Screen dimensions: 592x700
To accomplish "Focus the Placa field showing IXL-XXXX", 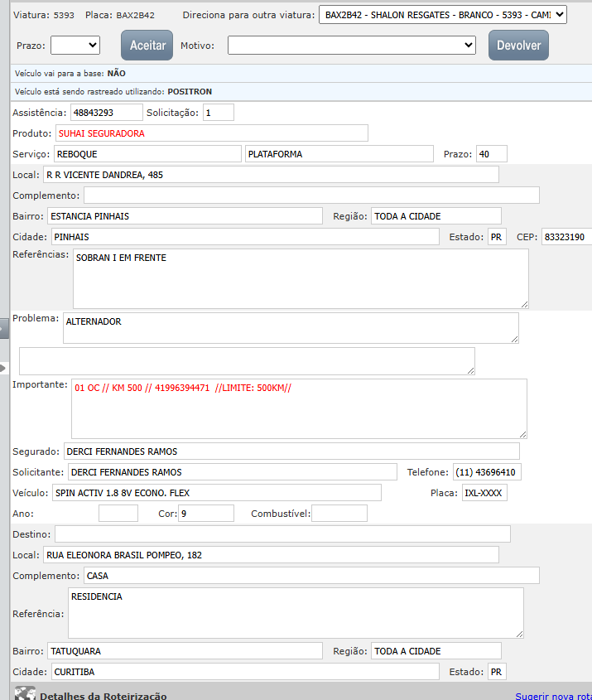I will [x=484, y=493].
